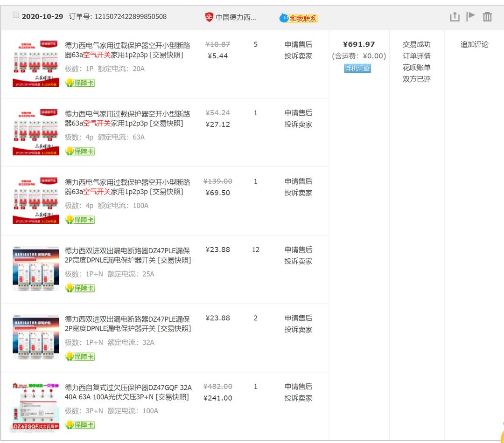
Task: Delete order with trash icon
Action: tap(487, 17)
